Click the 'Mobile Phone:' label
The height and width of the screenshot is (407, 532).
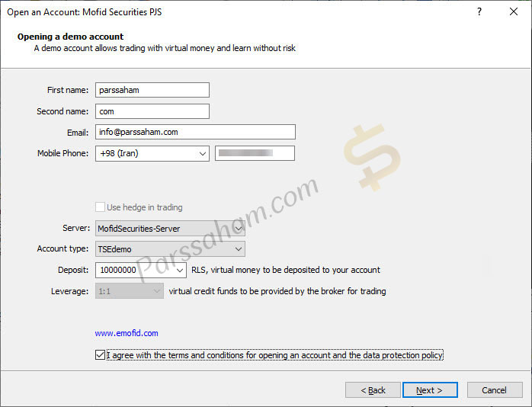pyautogui.click(x=62, y=153)
